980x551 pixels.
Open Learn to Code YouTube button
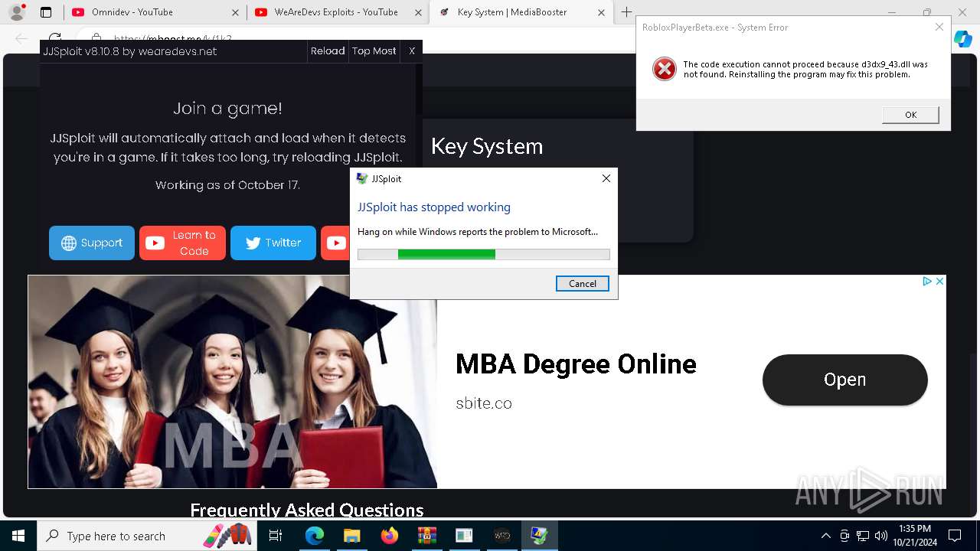pyautogui.click(x=182, y=243)
